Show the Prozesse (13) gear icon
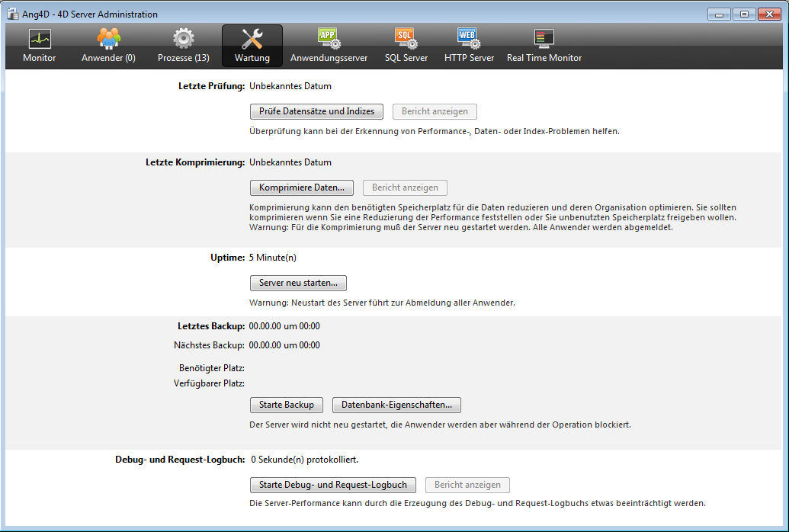The width and height of the screenshot is (789, 532). coord(184,39)
